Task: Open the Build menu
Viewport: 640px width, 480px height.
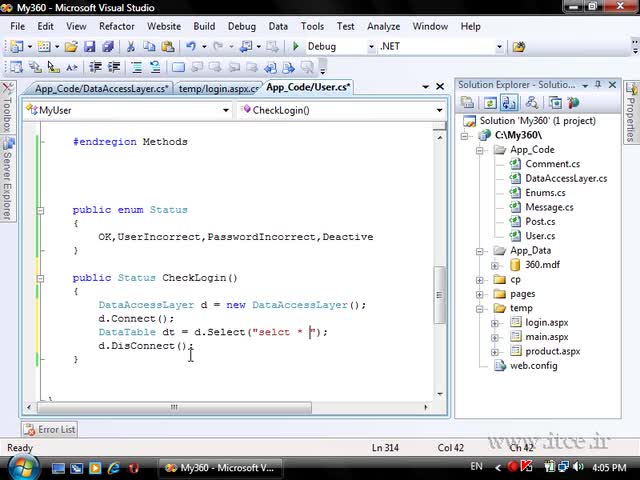Action: tap(204, 26)
